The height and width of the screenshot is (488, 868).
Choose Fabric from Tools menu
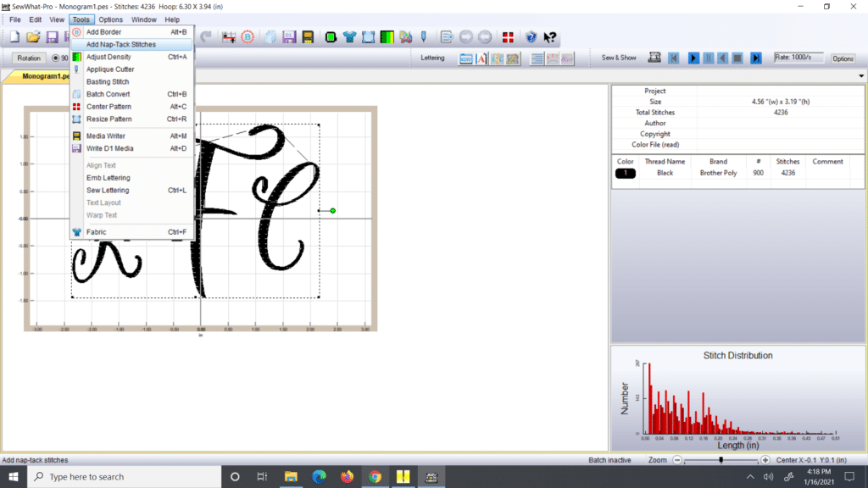131,232
